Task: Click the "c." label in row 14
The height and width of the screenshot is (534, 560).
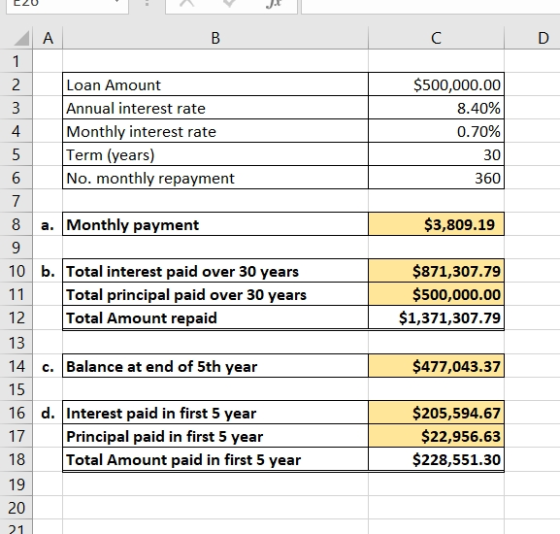Action: point(48,366)
